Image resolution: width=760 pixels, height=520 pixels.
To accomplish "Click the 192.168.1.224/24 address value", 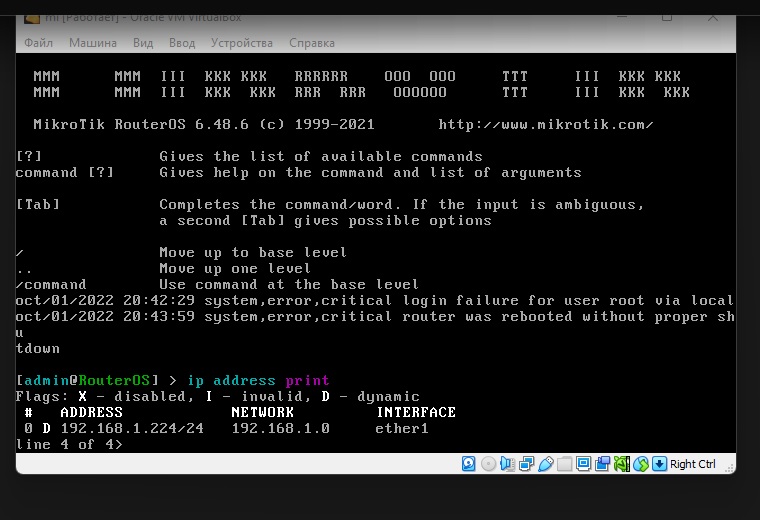I will (x=132, y=428).
